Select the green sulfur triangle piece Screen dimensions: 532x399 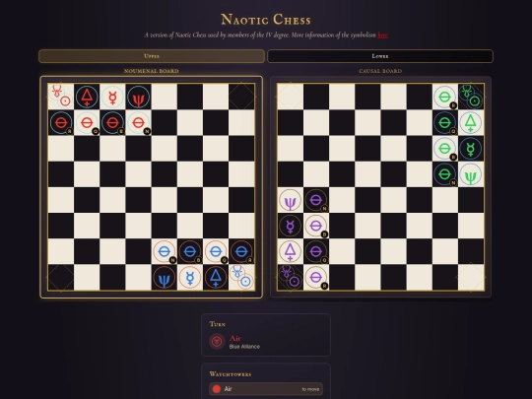coord(471,122)
